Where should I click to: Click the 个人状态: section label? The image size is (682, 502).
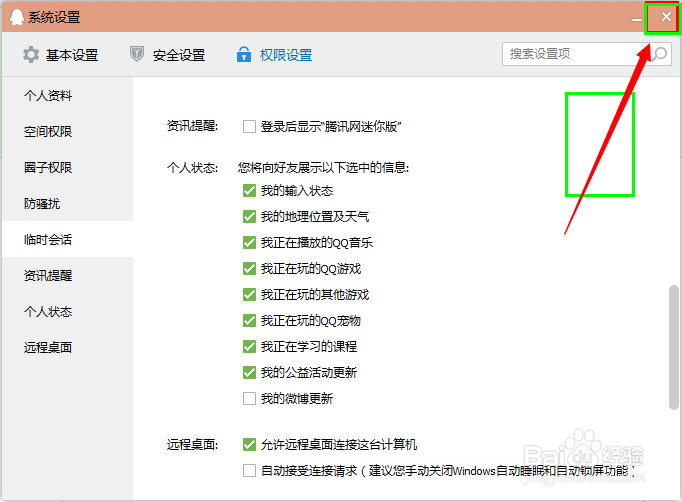click(192, 168)
